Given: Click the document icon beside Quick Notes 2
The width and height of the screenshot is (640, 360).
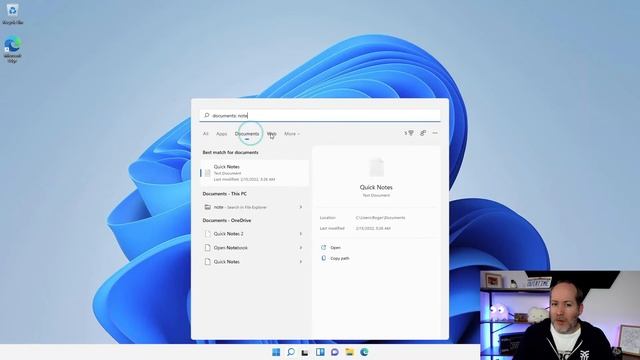Looking at the screenshot, I should click(207, 234).
